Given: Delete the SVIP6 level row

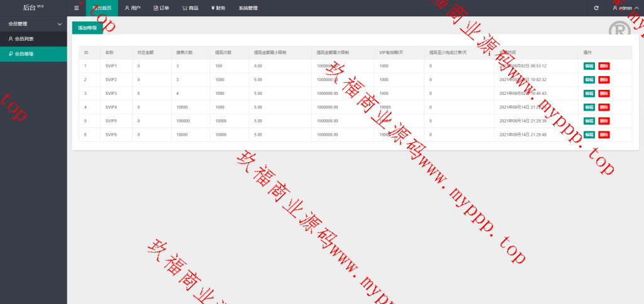Looking at the screenshot, I should coord(604,134).
